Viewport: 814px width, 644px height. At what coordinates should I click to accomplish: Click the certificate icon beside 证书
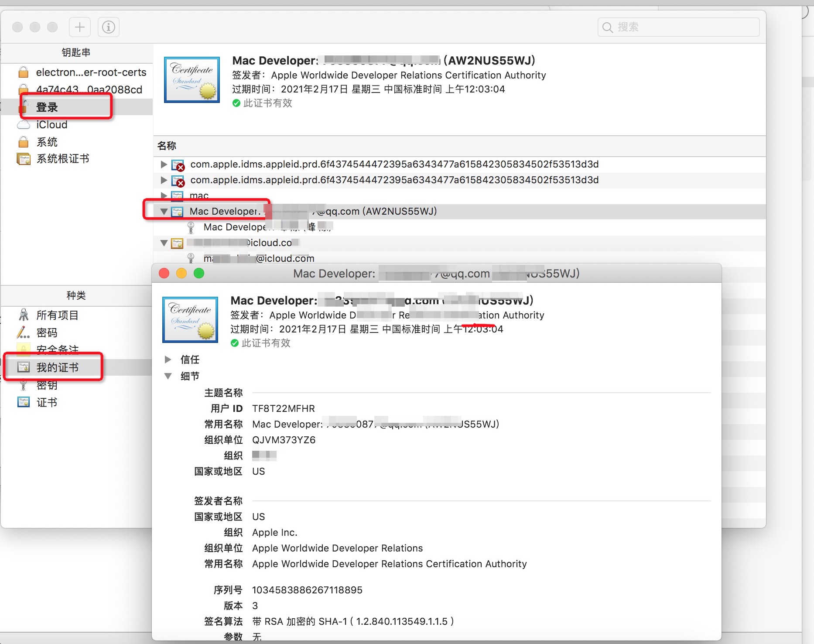[24, 402]
